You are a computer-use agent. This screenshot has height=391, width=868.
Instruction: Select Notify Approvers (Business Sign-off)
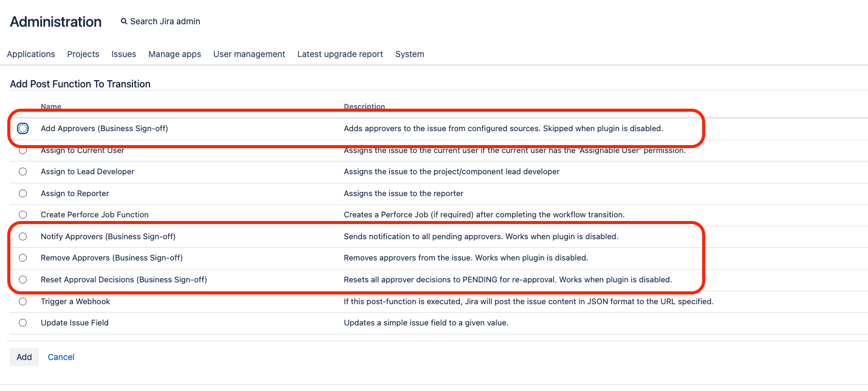[22, 236]
